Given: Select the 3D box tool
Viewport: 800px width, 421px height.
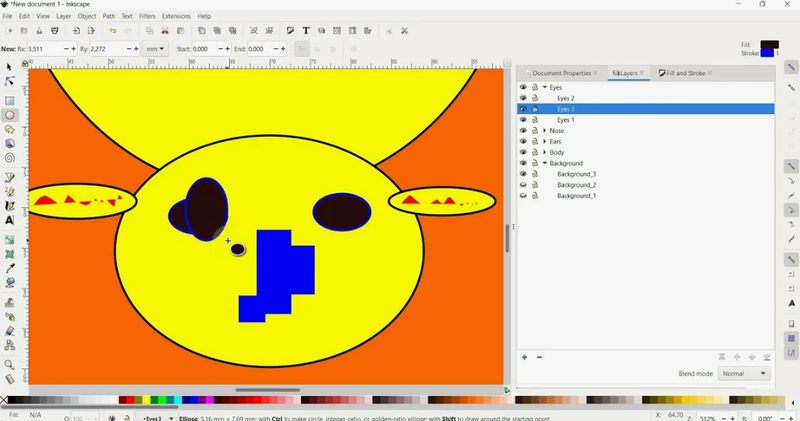Looking at the screenshot, I should click(x=9, y=144).
